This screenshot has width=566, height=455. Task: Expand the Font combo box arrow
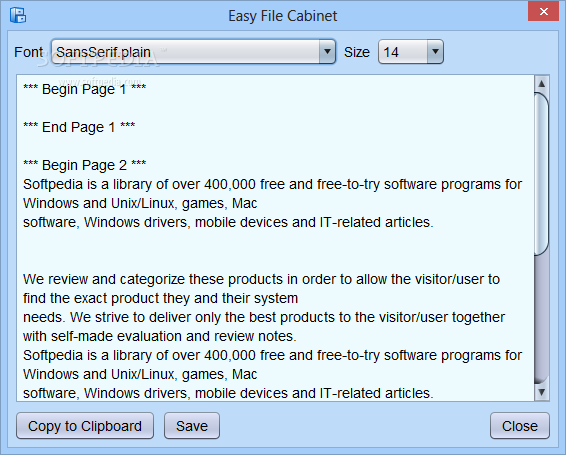tap(327, 52)
